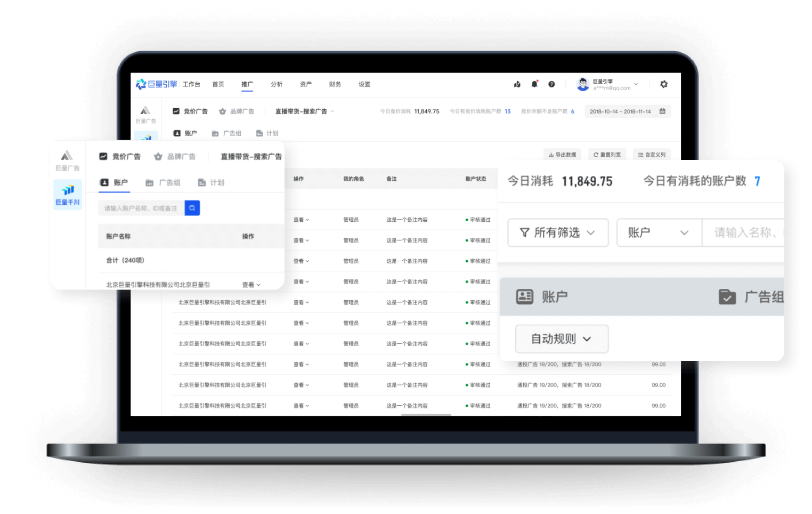Click the blue magnifier search button
The width and height of the screenshot is (812, 514).
point(192,208)
